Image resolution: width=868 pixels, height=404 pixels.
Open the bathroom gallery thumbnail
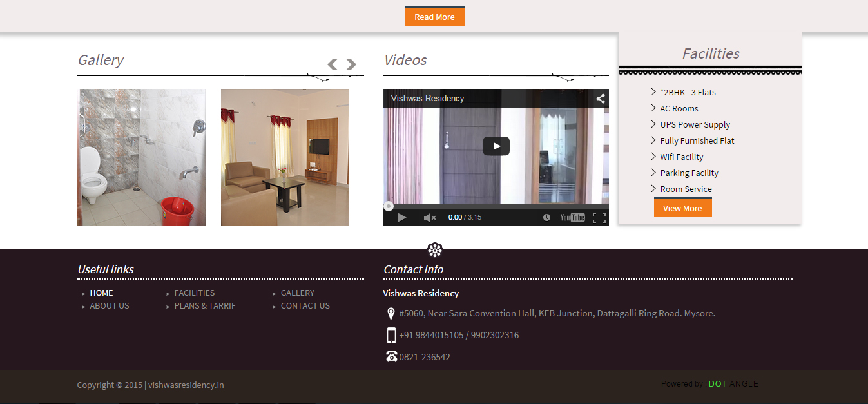(142, 157)
